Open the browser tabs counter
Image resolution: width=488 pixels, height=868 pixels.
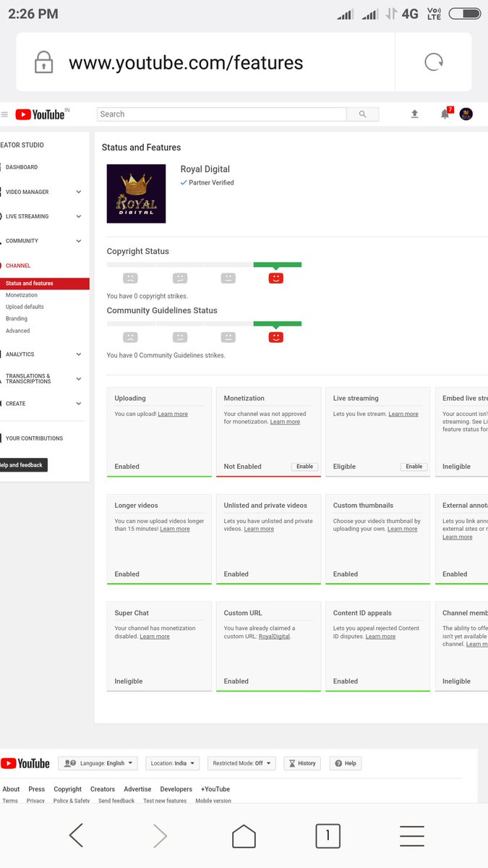click(328, 836)
